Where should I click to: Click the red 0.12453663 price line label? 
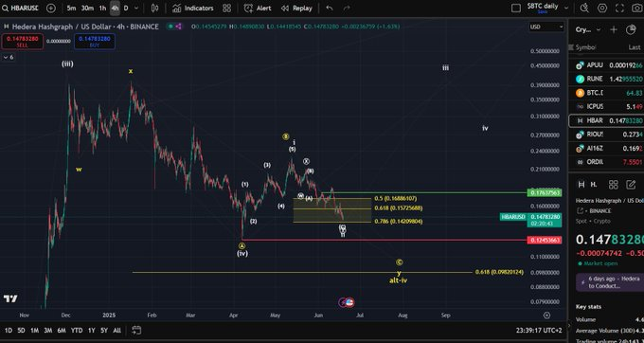tap(545, 241)
